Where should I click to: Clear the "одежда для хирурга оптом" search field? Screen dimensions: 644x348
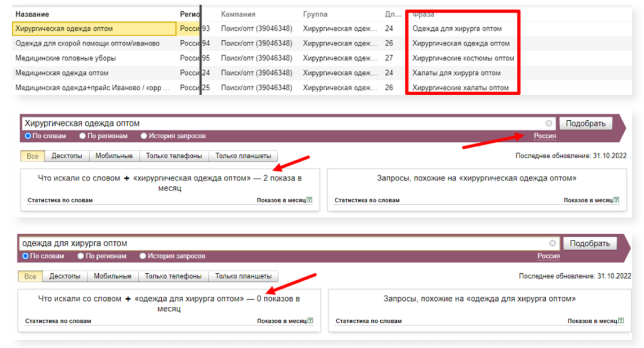[x=553, y=243]
